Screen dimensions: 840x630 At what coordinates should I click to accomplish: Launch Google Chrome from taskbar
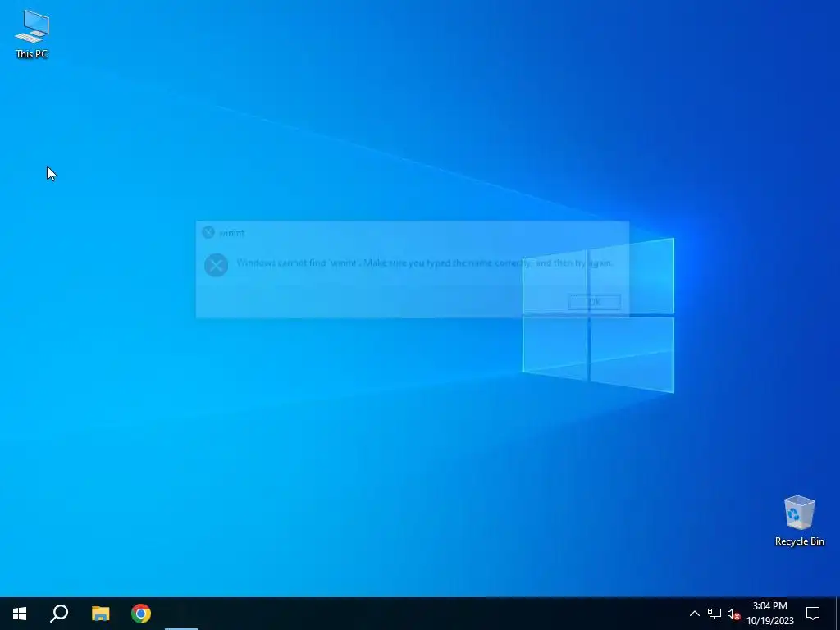point(141,614)
